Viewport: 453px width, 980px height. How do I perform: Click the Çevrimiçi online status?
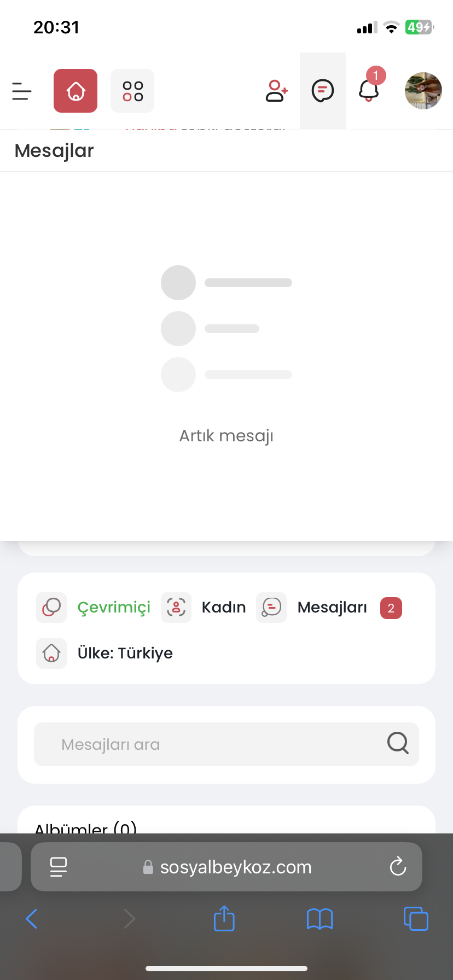click(114, 608)
